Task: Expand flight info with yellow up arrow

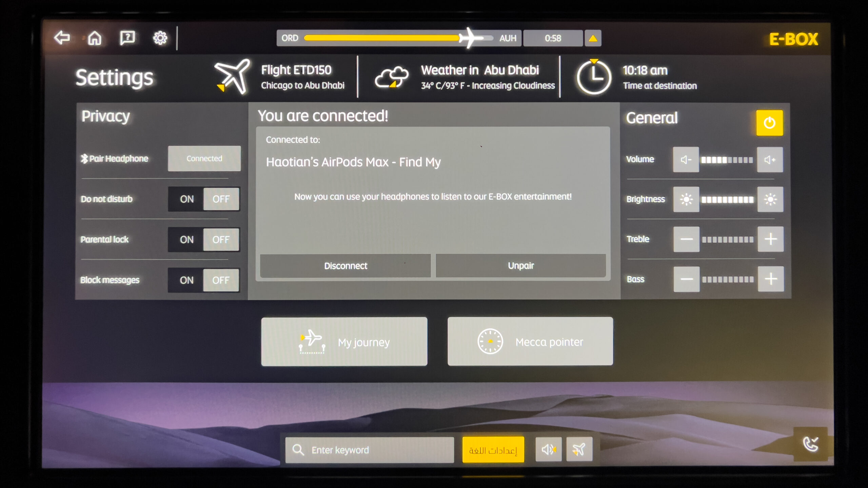Action: 593,38
